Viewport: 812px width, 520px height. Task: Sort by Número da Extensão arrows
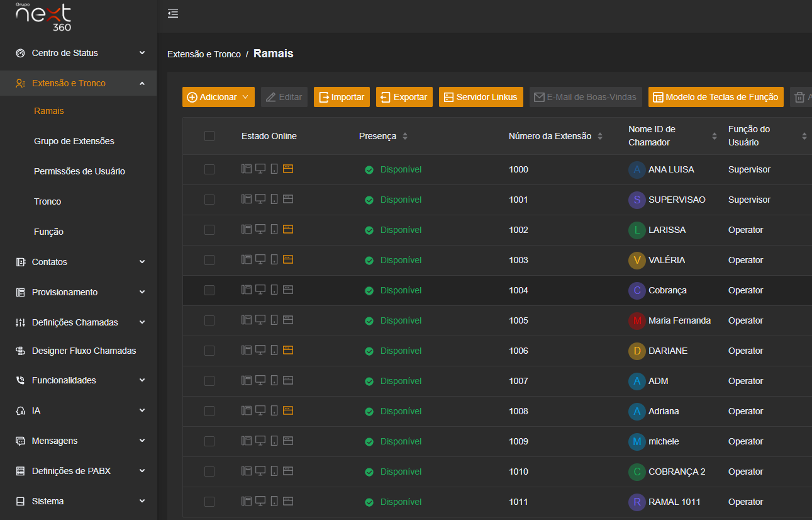pos(600,136)
